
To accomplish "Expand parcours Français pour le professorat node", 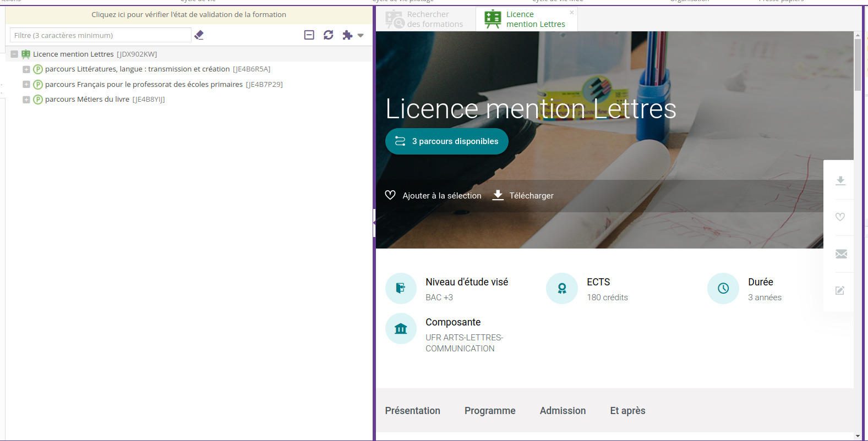I will (x=26, y=85).
